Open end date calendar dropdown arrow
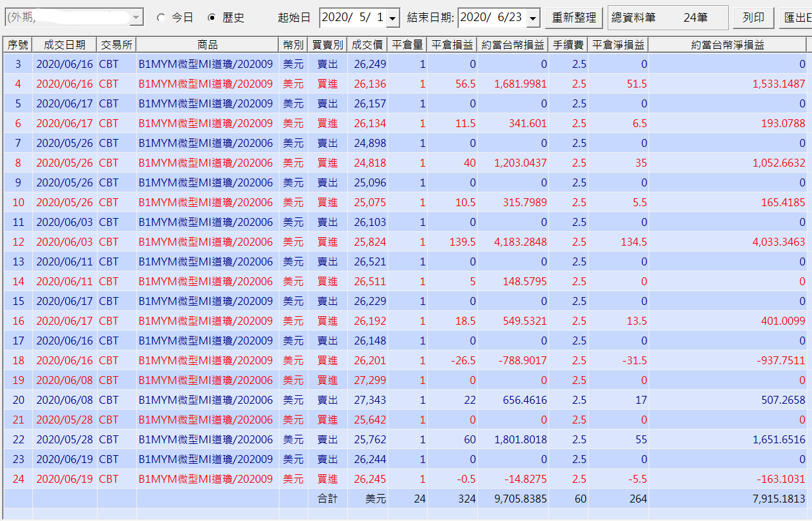812x521 pixels. point(533,18)
